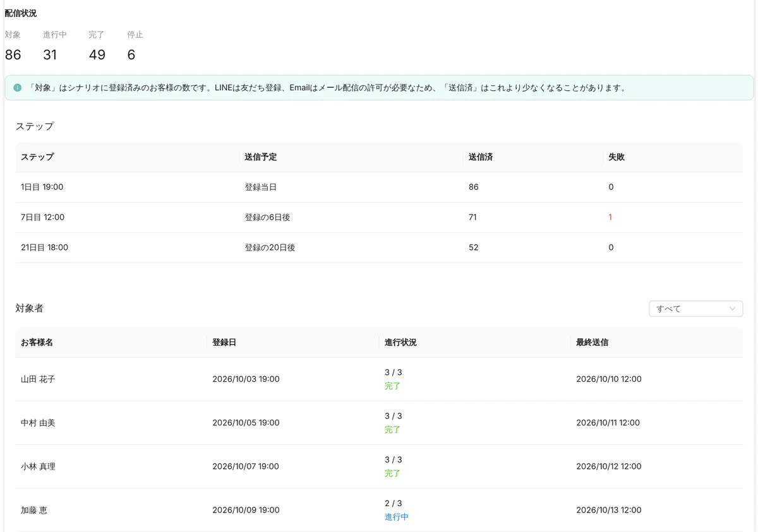Select the 7日目 12:00 step row
Image resolution: width=758 pixels, height=532 pixels.
pyautogui.click(x=379, y=217)
